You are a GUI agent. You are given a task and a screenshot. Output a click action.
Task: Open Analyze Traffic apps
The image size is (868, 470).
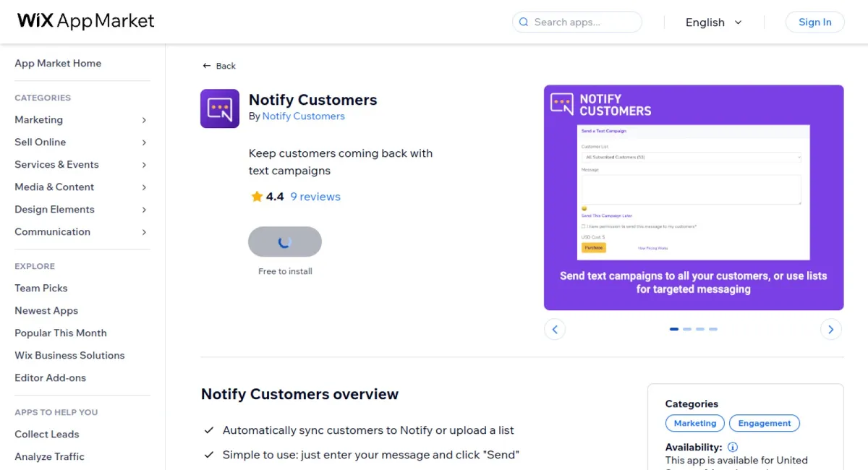coord(49,456)
